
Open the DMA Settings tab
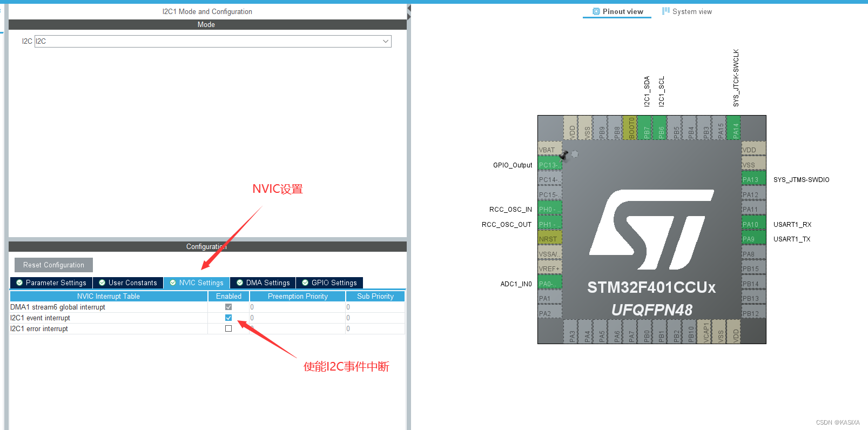tap(263, 283)
